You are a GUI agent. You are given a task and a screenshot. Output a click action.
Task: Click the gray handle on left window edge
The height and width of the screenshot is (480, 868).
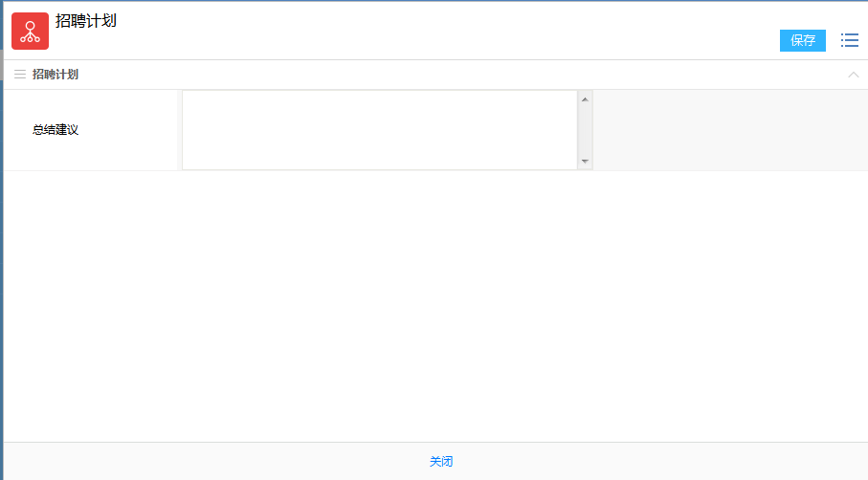[2, 65]
